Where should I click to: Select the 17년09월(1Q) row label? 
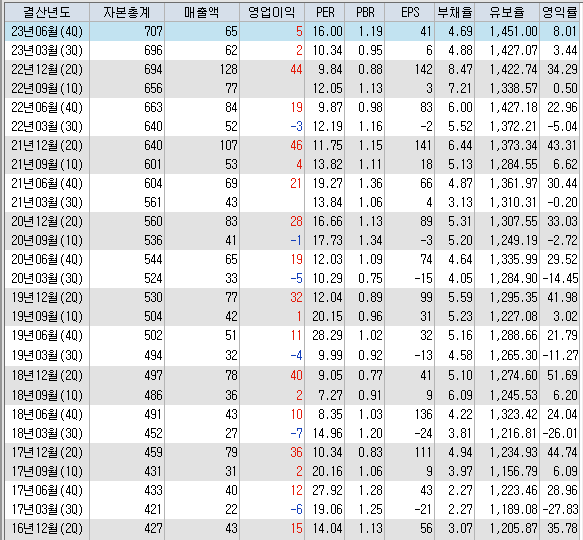tap(47, 471)
